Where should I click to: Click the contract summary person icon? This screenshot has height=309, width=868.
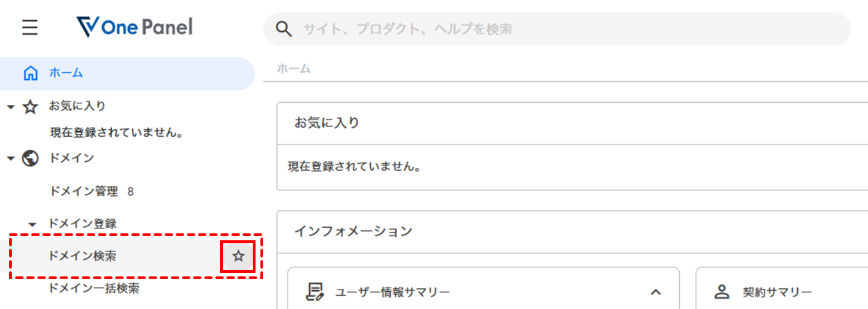(x=722, y=292)
